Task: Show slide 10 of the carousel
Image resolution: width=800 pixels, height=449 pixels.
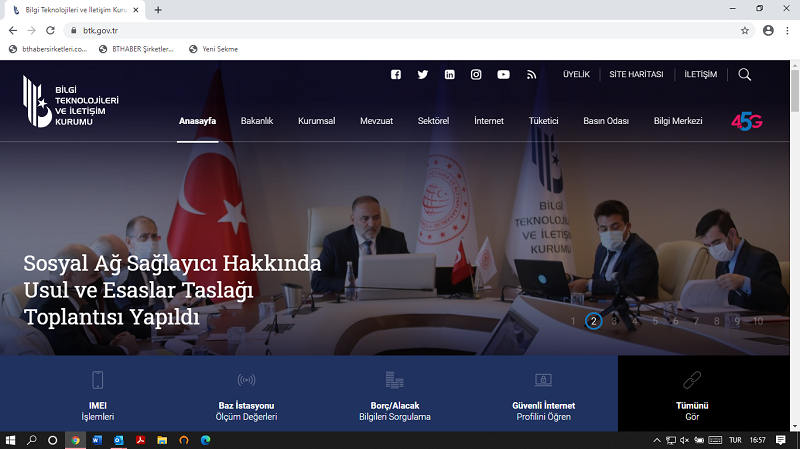Action: pos(758,321)
